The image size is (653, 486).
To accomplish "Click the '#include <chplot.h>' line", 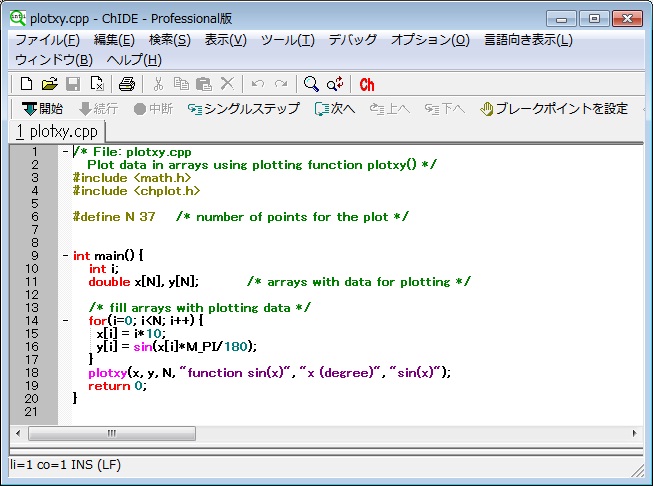I will 137,191.
